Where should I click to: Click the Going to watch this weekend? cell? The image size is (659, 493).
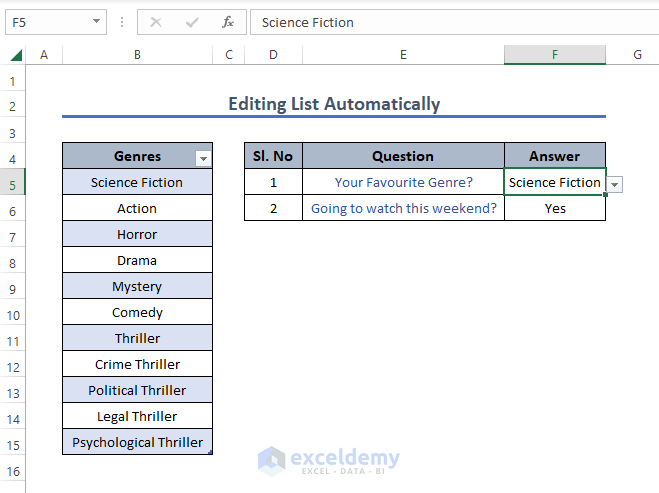pos(403,208)
